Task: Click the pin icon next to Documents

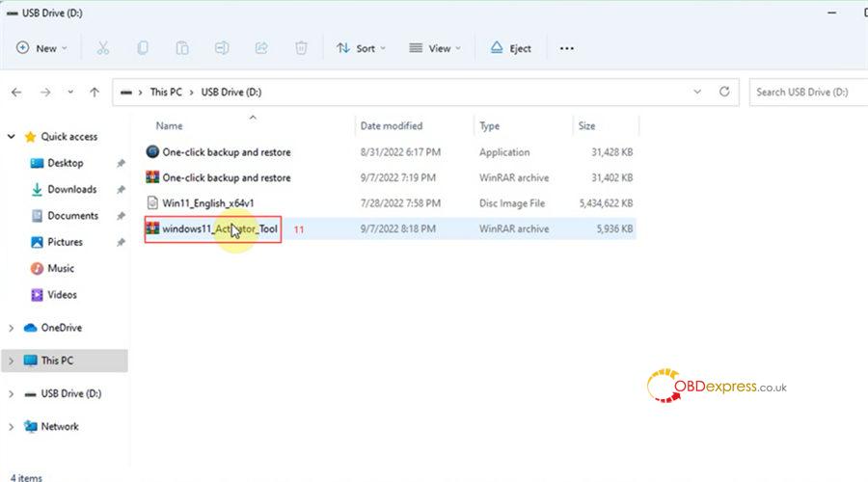Action: [x=121, y=216]
